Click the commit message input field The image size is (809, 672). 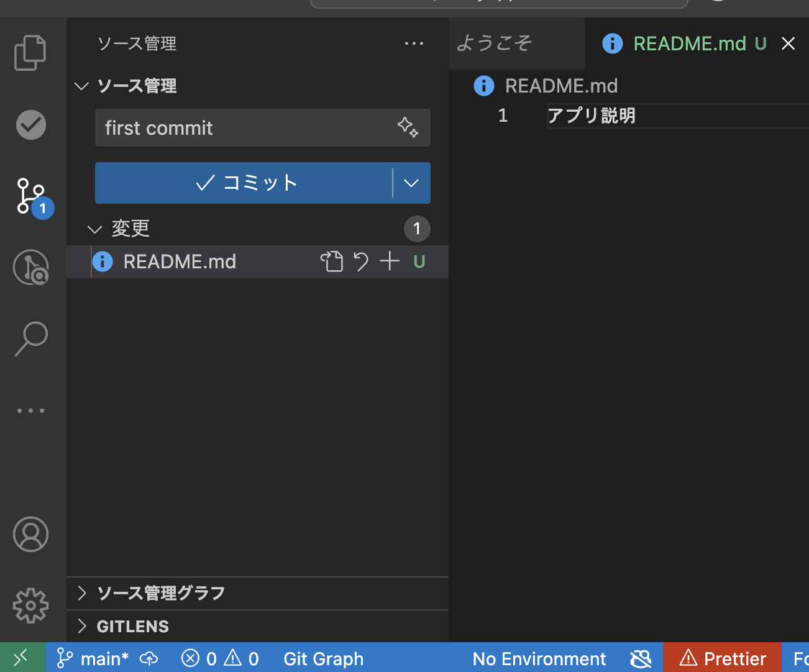click(x=262, y=128)
